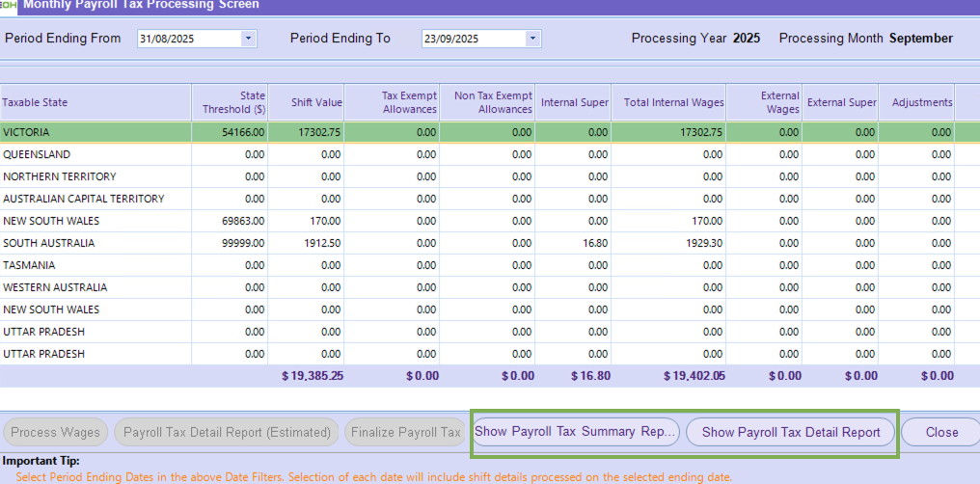Click the app icon in title bar
980x484 pixels.
tap(8, 5)
